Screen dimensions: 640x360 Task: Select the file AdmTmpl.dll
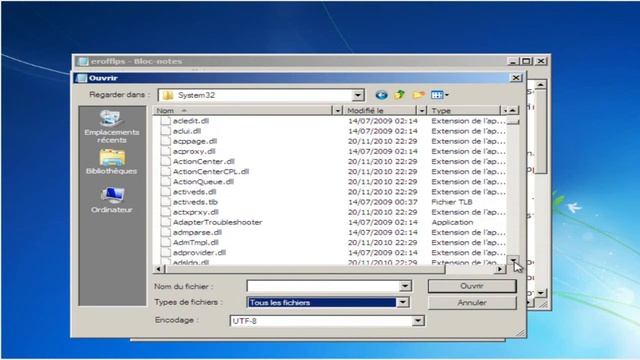coord(196,242)
